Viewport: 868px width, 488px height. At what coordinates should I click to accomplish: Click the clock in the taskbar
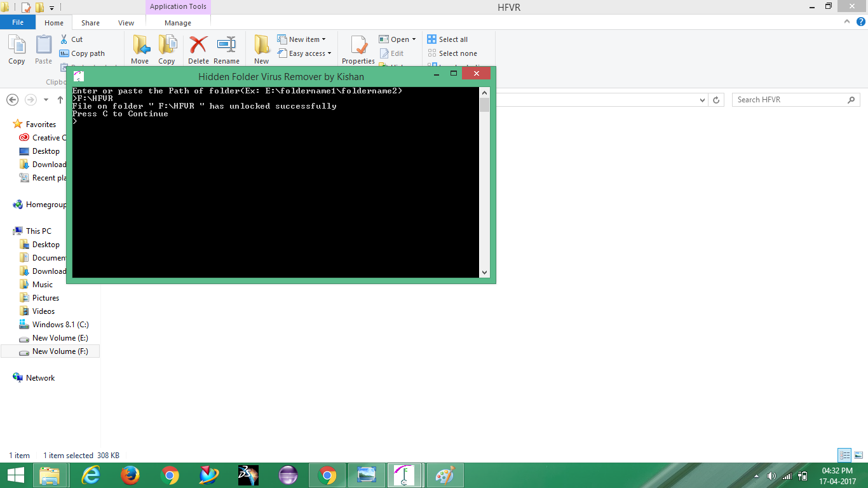[837, 475]
